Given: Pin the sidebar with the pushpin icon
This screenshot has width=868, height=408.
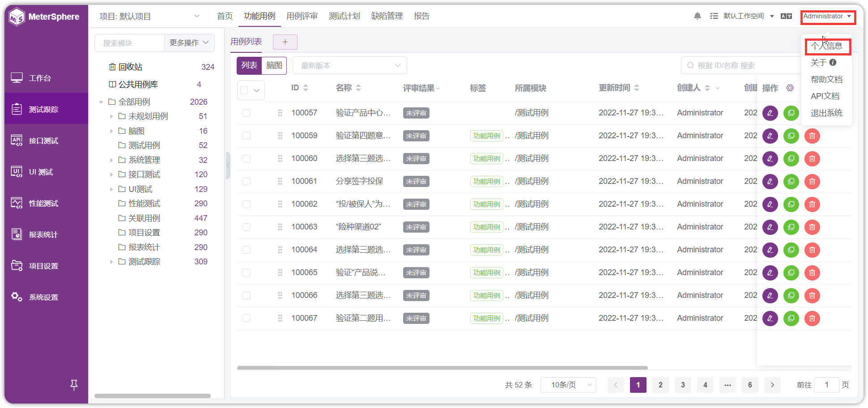Looking at the screenshot, I should click(74, 384).
